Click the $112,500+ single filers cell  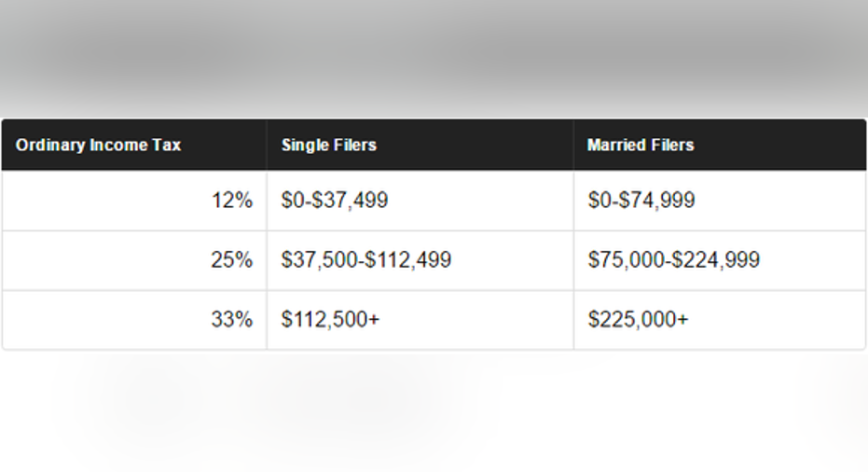[331, 319]
